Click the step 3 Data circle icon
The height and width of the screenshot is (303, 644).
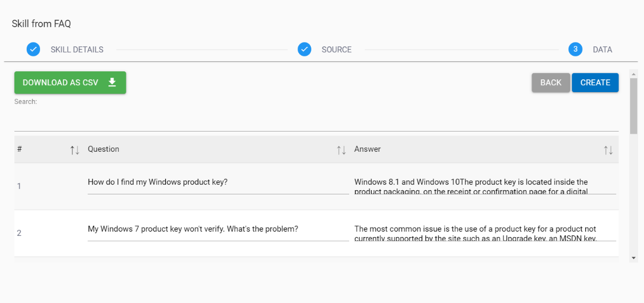(x=575, y=50)
